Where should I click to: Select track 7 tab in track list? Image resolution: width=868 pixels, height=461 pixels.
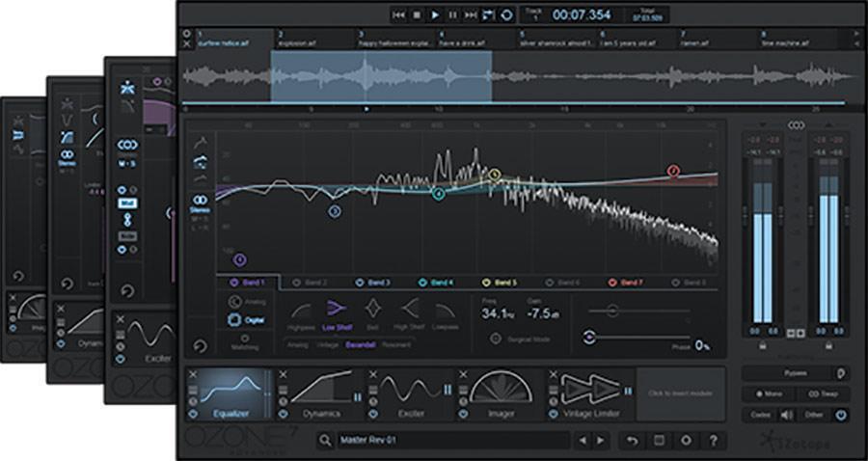click(x=718, y=39)
